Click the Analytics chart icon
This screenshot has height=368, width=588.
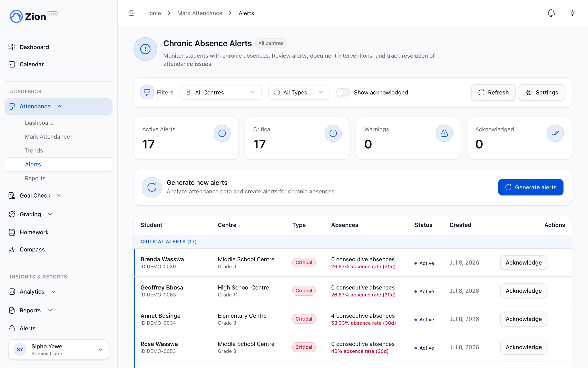pos(12,292)
